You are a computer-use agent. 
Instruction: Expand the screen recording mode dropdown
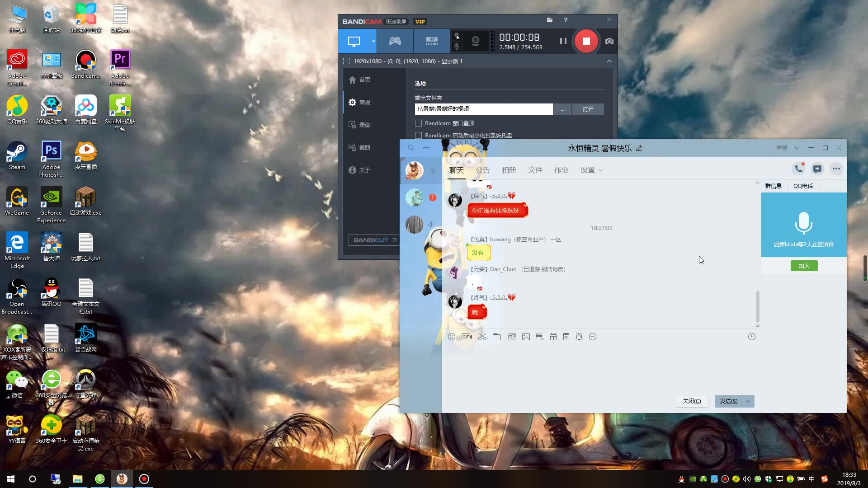coord(373,41)
